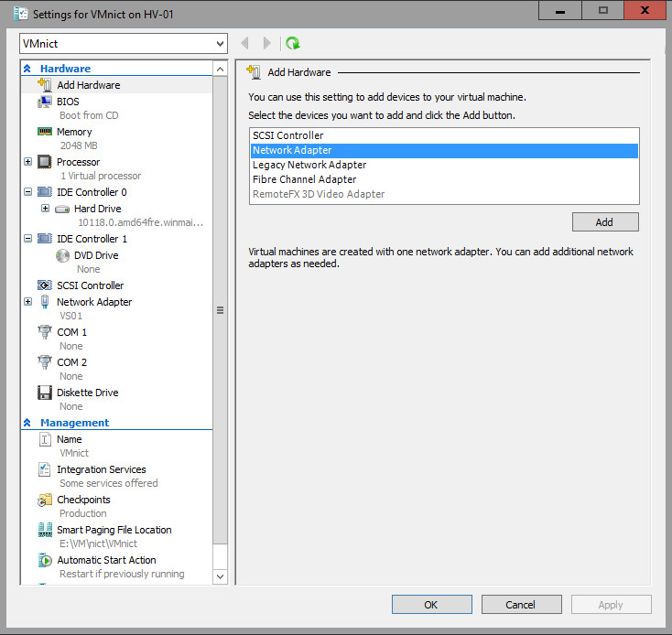Select the Hard Drive tree label

tap(98, 209)
